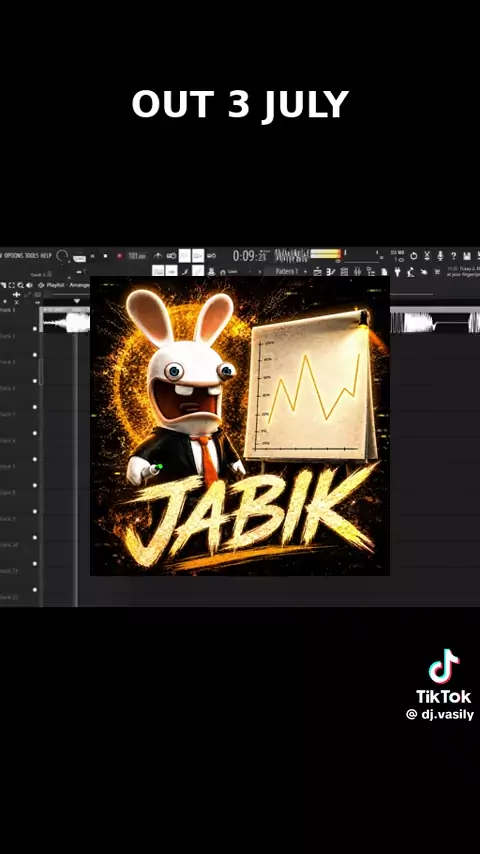Mute Track 4 using its white dot
480x854 pixels.
(35, 407)
